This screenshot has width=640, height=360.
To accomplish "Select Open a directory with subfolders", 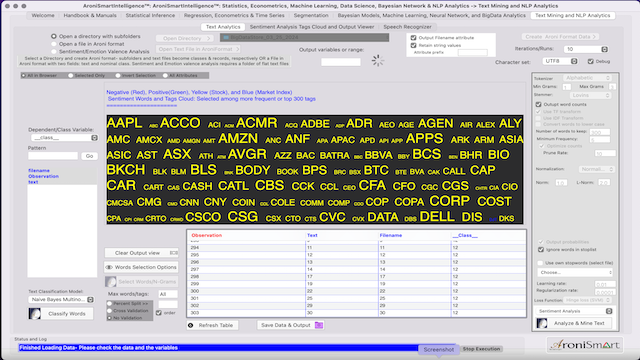I will (x=54, y=36).
